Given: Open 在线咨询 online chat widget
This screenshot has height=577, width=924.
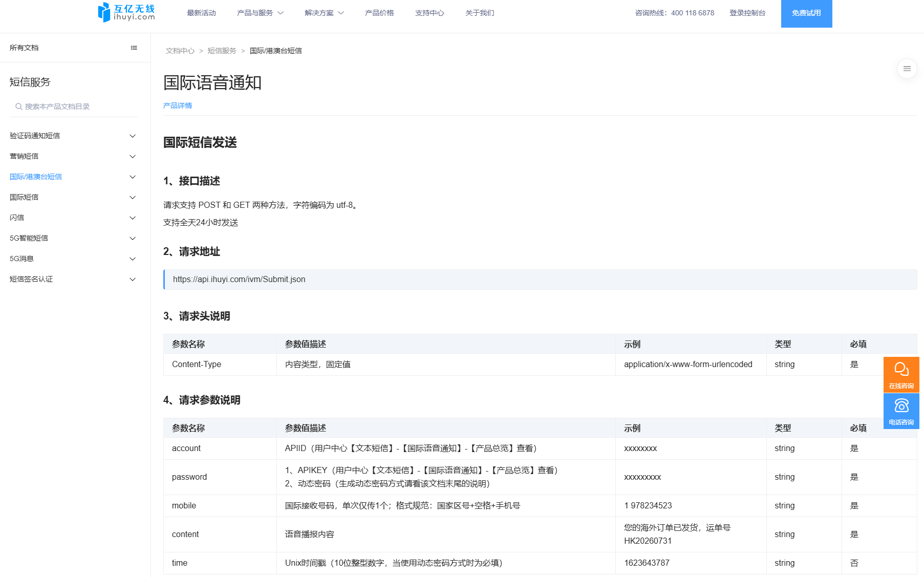Looking at the screenshot, I should 901,375.
